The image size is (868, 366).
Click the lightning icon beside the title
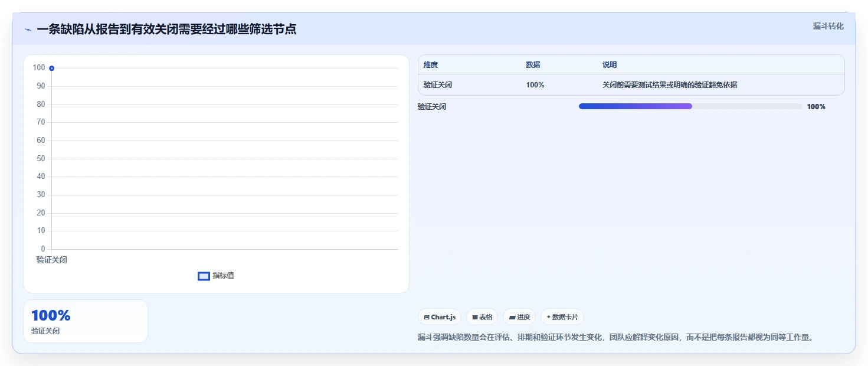[x=28, y=30]
